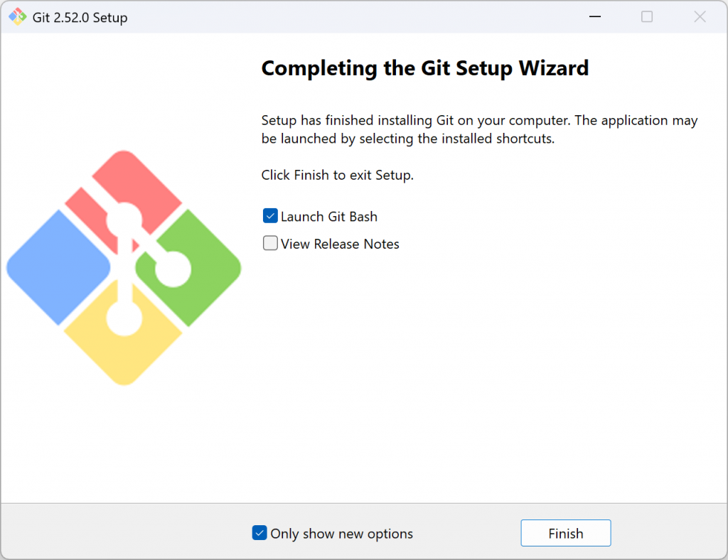Viewport: 728px width, 560px height.
Task: Click the "Only show new options" label text
Action: point(341,534)
